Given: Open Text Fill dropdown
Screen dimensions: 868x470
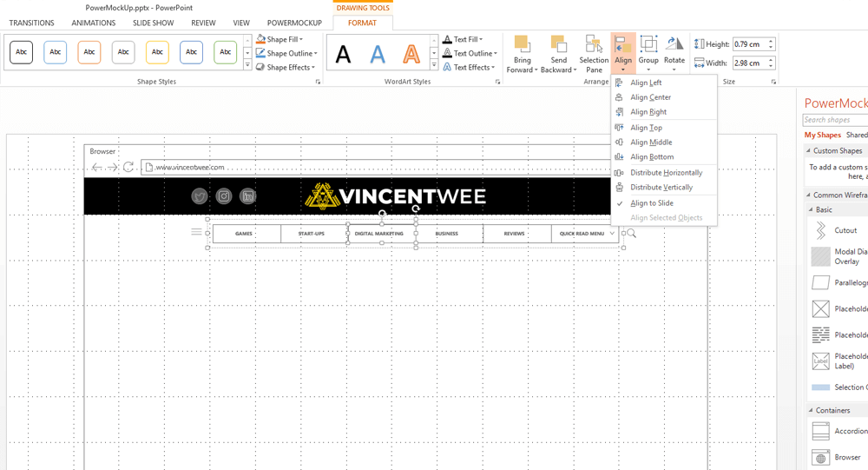Looking at the screenshot, I should coord(463,39).
